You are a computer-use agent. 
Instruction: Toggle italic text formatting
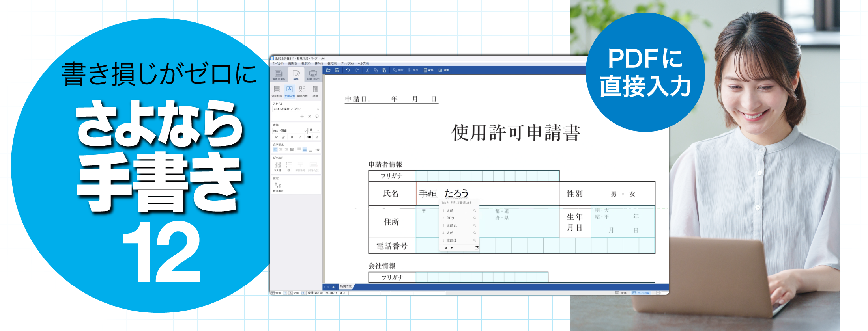300,137
